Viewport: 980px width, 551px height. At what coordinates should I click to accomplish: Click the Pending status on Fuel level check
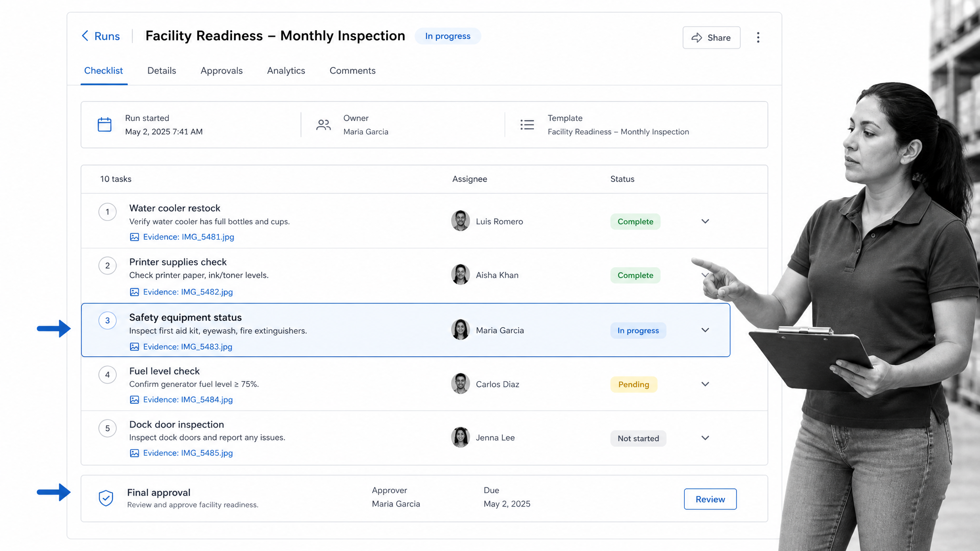coord(634,385)
